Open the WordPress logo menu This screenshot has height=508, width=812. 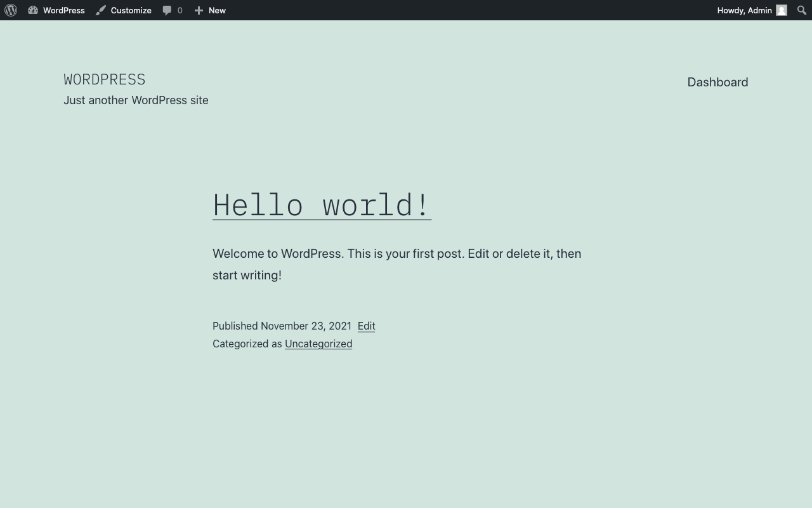tap(11, 10)
